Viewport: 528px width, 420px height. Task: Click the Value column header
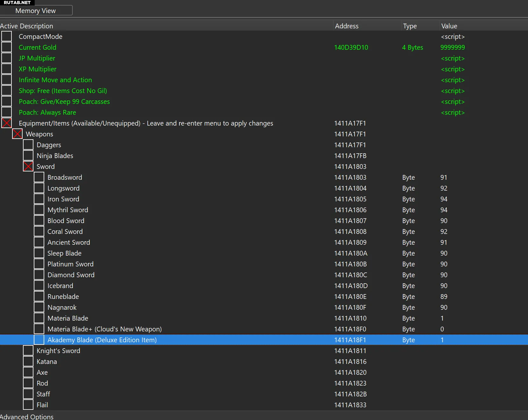click(449, 26)
